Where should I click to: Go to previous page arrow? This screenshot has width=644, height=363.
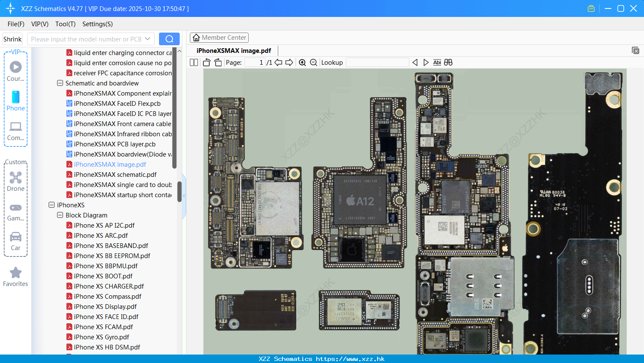[x=278, y=62]
